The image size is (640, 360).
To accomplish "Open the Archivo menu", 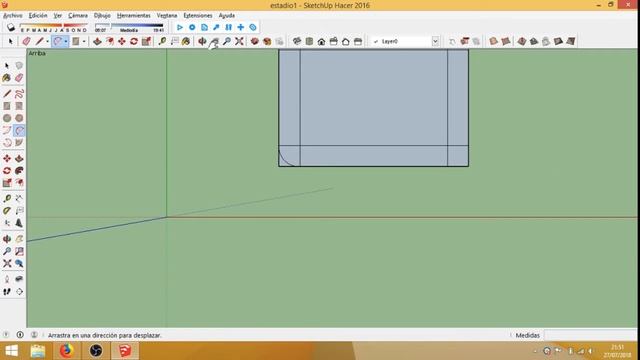I will coord(13,16).
